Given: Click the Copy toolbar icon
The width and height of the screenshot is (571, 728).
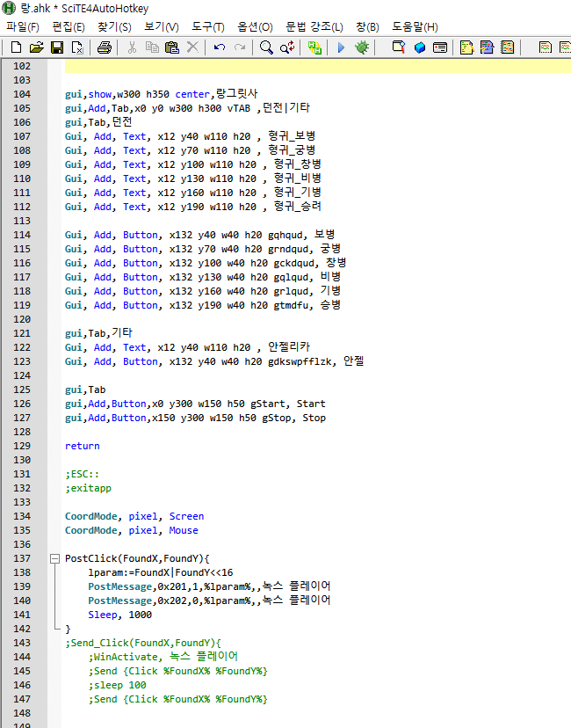Looking at the screenshot, I should 152,47.
